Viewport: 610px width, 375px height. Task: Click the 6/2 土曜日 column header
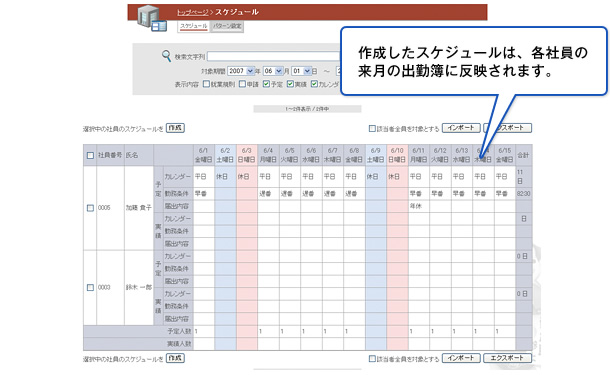pyautogui.click(x=225, y=155)
